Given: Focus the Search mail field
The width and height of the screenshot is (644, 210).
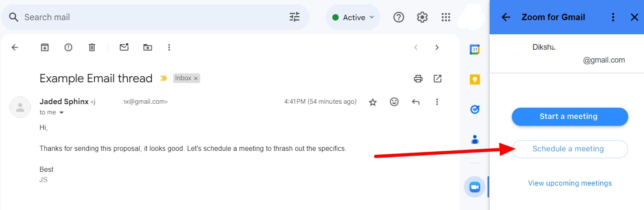Looking at the screenshot, I should pos(154,17).
